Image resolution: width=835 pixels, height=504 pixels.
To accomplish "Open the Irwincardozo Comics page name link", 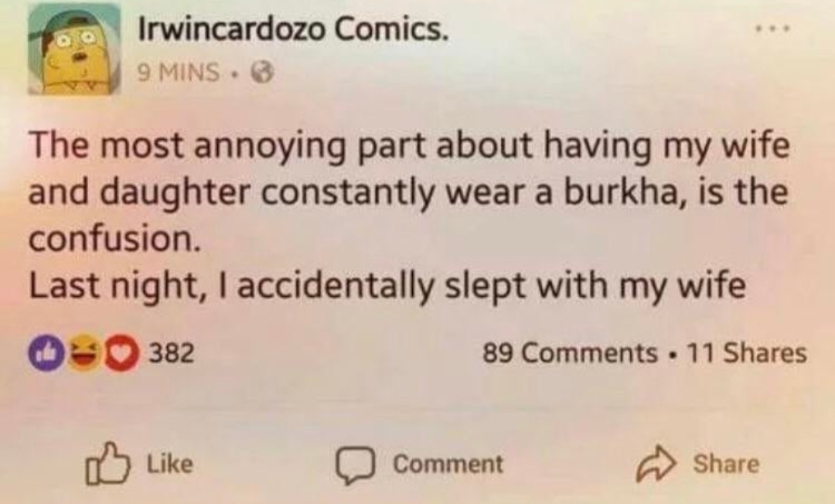I will tap(293, 30).
